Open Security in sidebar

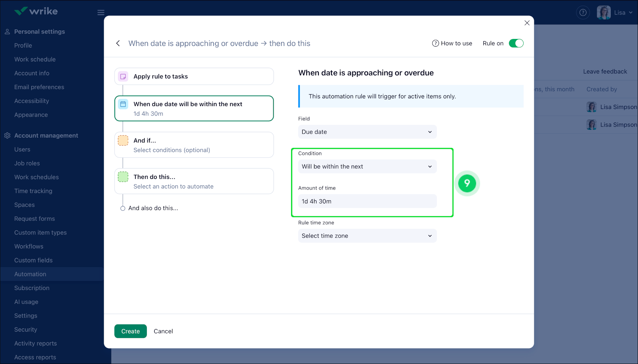point(25,329)
